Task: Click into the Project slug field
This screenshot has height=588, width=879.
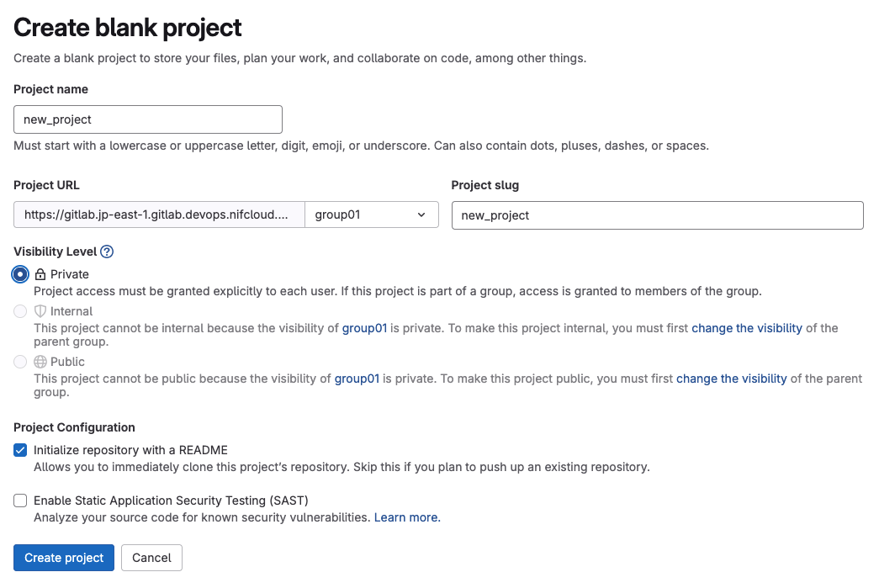Action: [657, 215]
